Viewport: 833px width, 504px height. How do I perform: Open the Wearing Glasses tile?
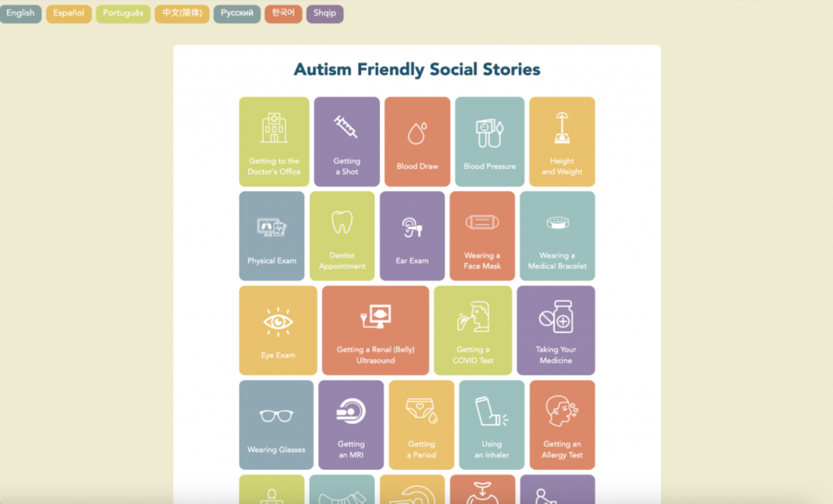point(277,425)
